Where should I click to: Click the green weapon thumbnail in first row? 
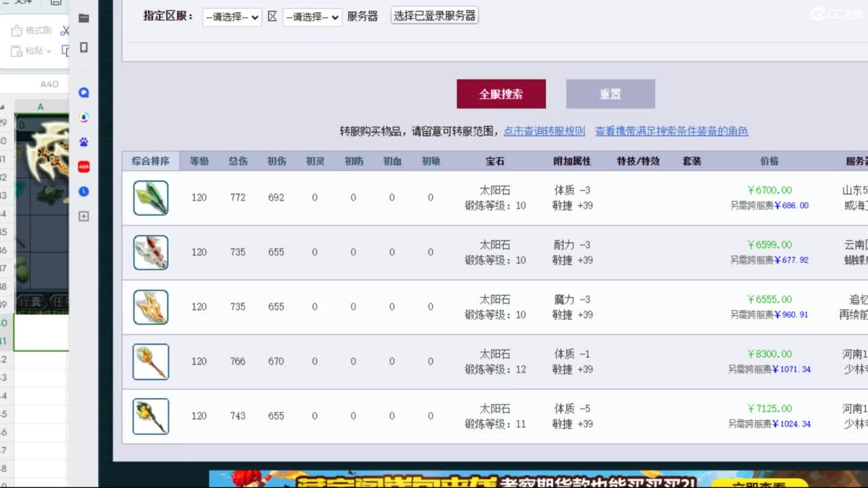(x=151, y=197)
